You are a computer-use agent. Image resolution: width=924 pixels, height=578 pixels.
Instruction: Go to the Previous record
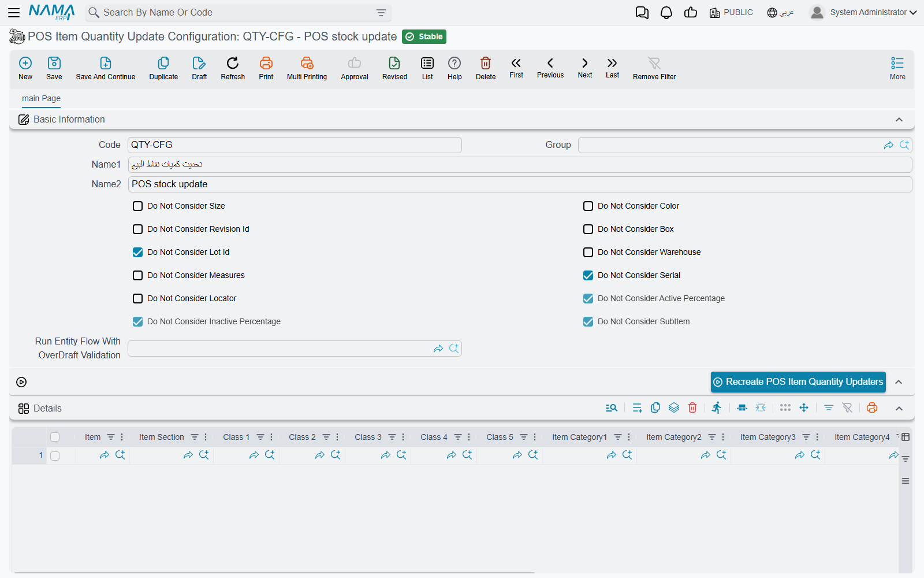[x=550, y=68]
